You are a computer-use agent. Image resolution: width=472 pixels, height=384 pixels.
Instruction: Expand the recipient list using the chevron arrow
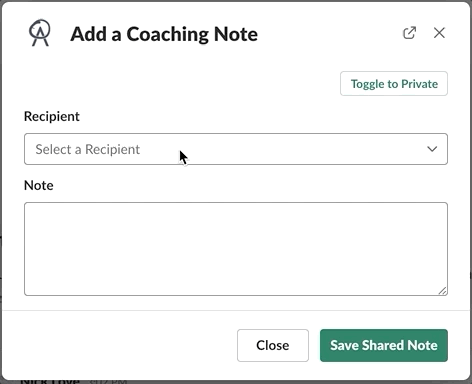pos(432,149)
